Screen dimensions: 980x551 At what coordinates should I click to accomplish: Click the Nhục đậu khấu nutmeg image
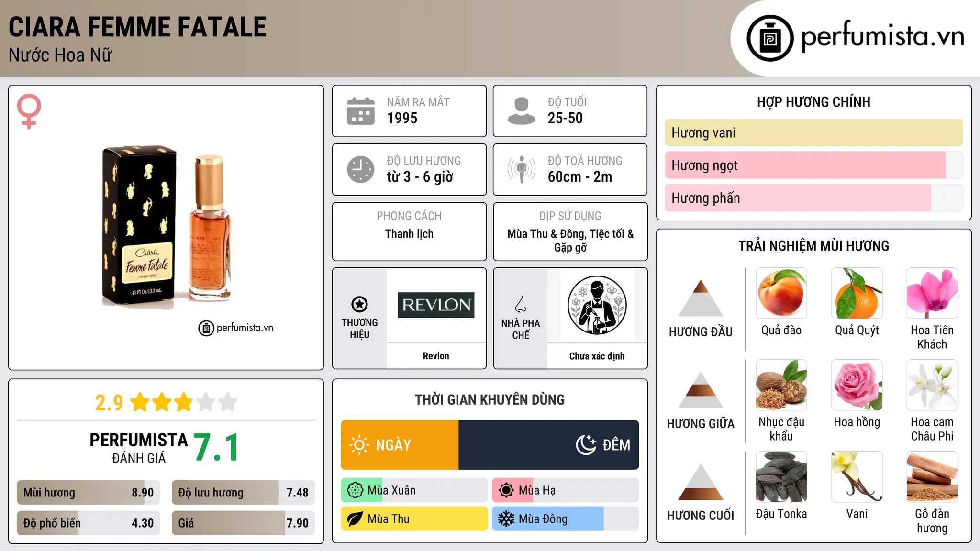point(781,385)
